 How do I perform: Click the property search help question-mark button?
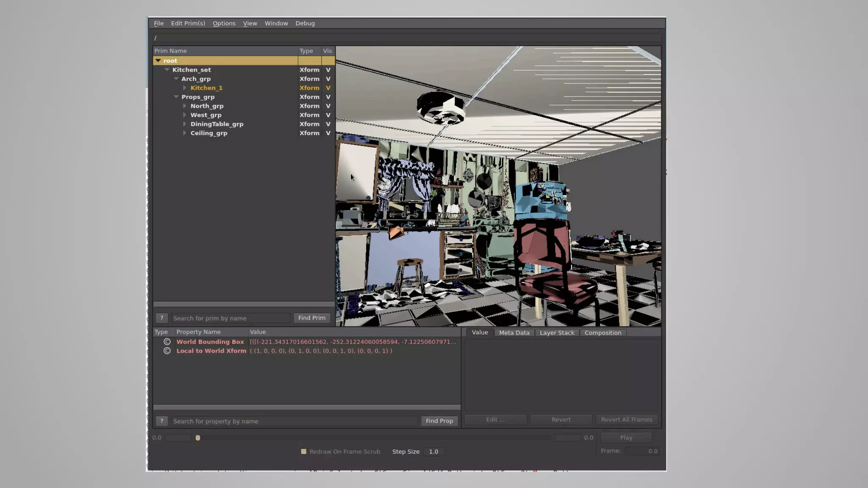[x=161, y=421]
